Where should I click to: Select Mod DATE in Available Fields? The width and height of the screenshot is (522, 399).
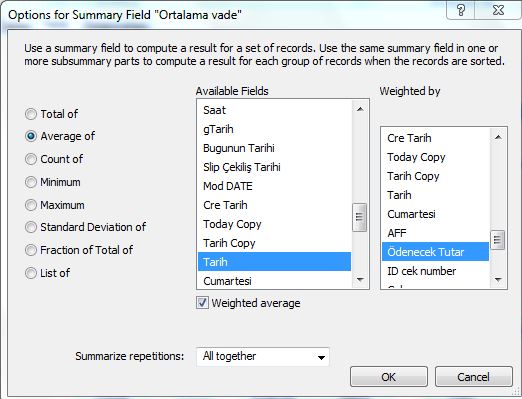tap(274, 186)
